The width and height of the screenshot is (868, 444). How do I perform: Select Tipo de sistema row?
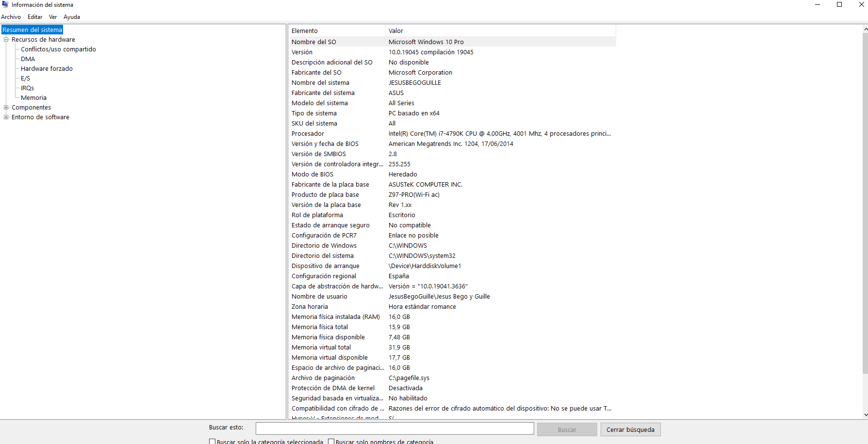tap(452, 113)
